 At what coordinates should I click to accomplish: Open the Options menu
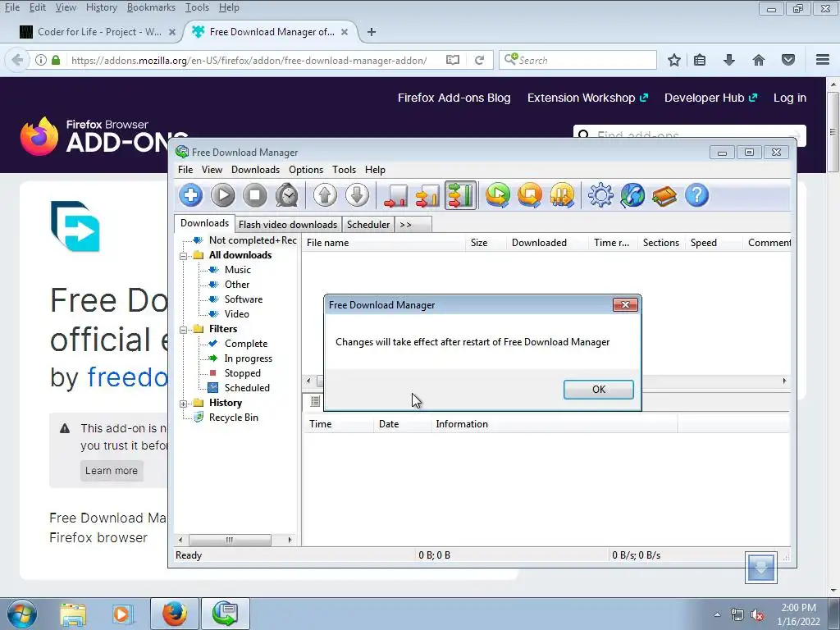pyautogui.click(x=306, y=170)
